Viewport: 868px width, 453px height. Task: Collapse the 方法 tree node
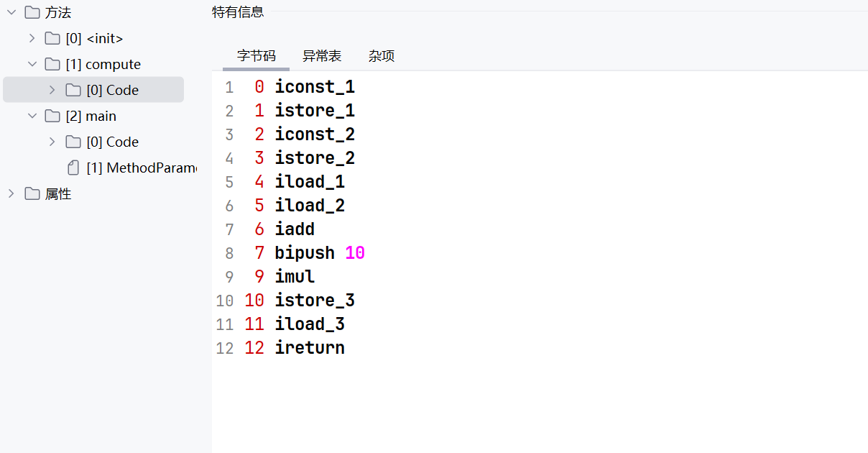coord(11,12)
